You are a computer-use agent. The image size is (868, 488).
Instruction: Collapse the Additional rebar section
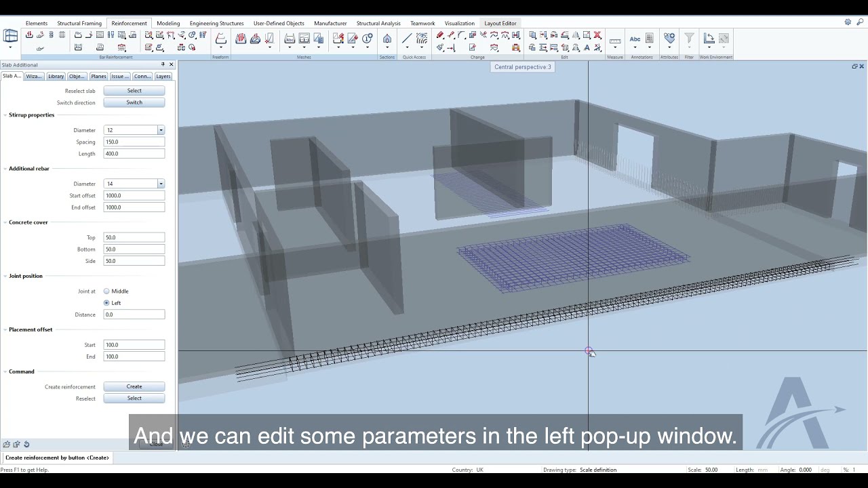[5, 169]
